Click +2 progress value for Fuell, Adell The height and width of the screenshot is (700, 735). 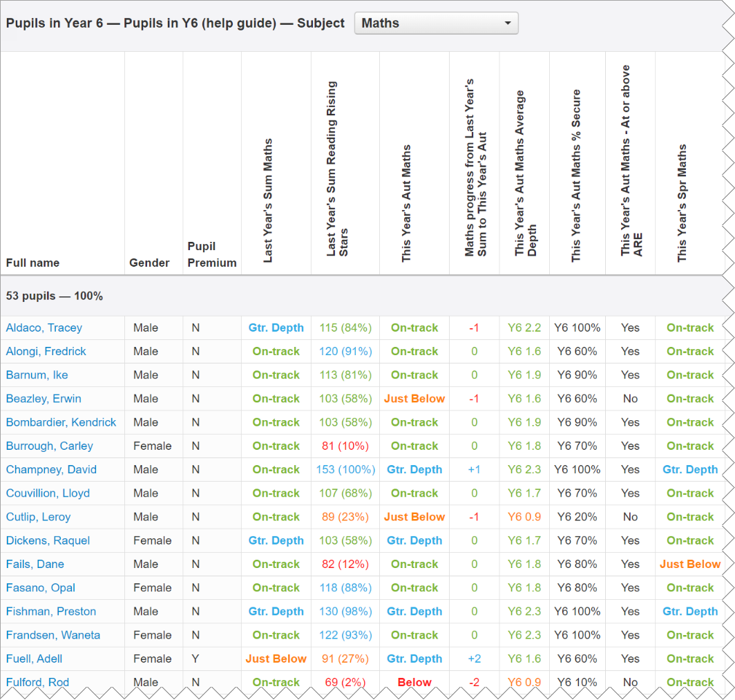(475, 659)
